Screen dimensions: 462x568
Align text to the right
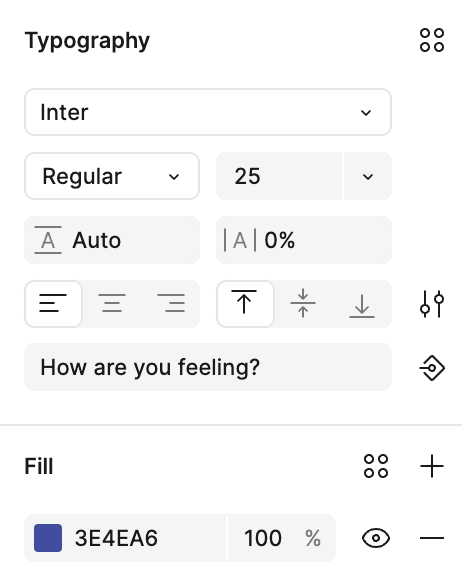click(x=171, y=304)
